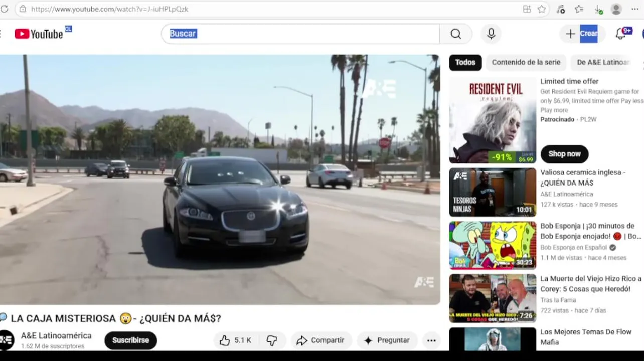The width and height of the screenshot is (644, 361).
Task: Click the Buscar search field
Action: click(x=300, y=34)
